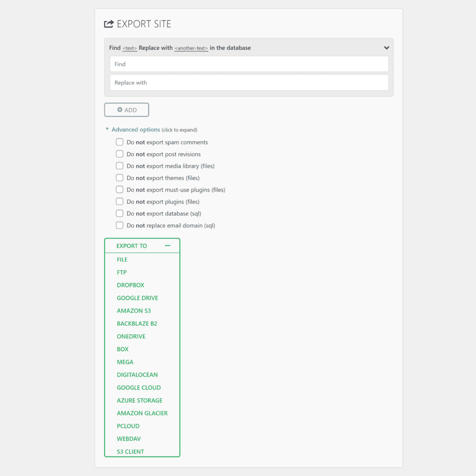This screenshot has width=476, height=476.
Task: Check Do not export spam comments
Action: (119, 142)
